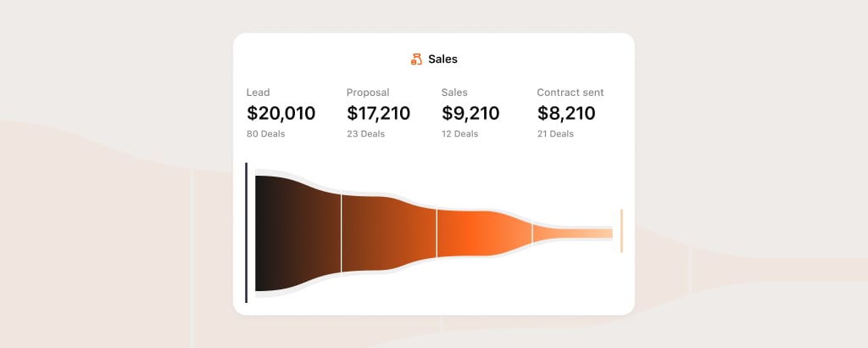
Task: Click the dark vertical bar at funnel start
Action: point(247,233)
